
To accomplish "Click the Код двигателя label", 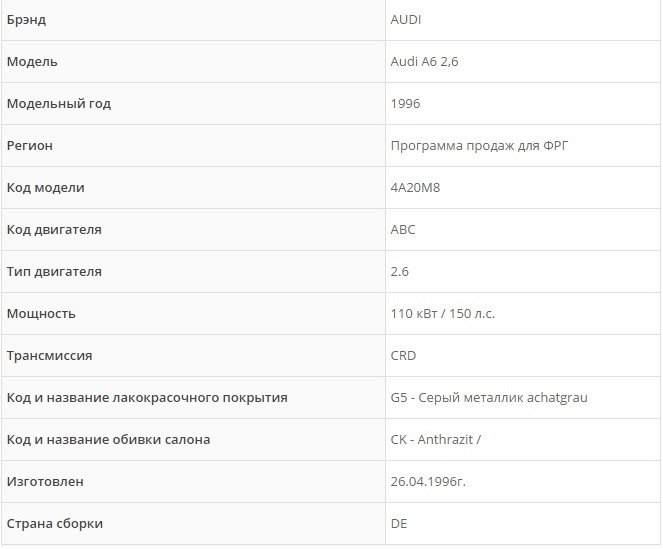I will click(x=54, y=230).
